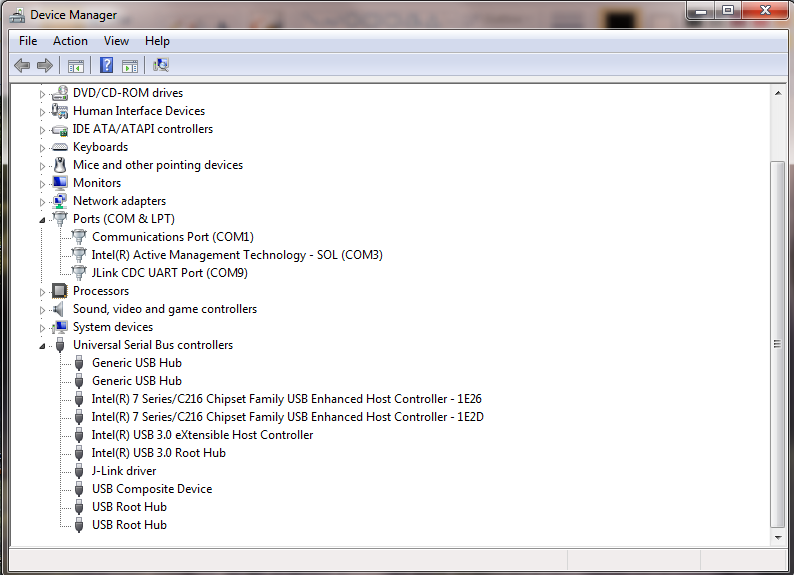Select Communications Port (COM1) entry
The width and height of the screenshot is (794, 575).
tap(172, 237)
